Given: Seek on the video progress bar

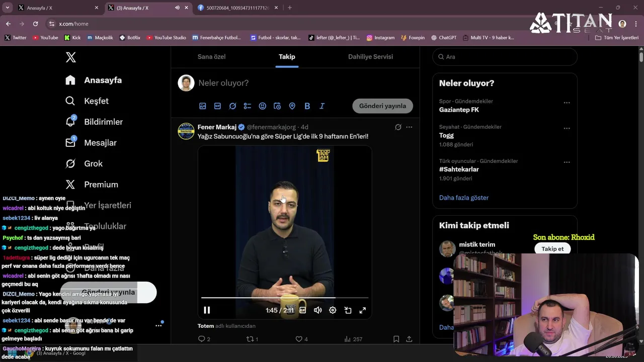Looking at the screenshot, I should click(x=285, y=298).
